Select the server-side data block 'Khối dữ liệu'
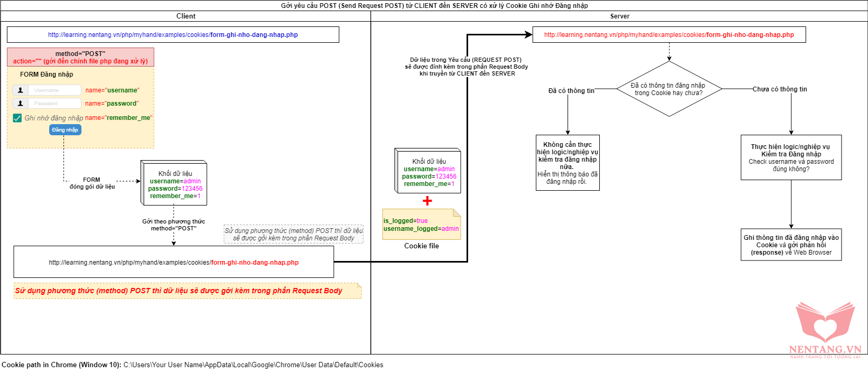Viewport: 868px width, 373px height. [428, 172]
